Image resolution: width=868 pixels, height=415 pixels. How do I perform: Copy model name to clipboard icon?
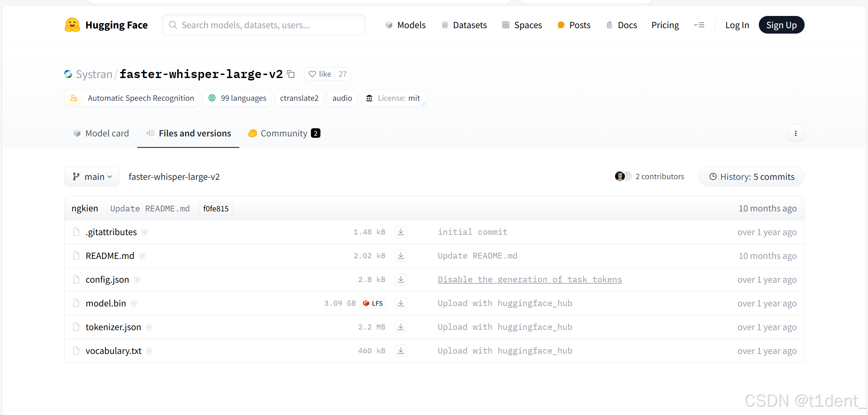click(291, 74)
